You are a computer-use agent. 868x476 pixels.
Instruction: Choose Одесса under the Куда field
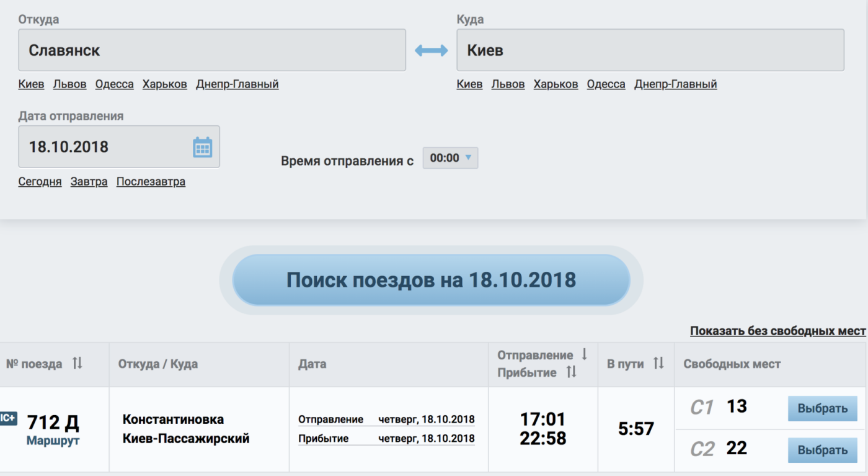pos(606,84)
